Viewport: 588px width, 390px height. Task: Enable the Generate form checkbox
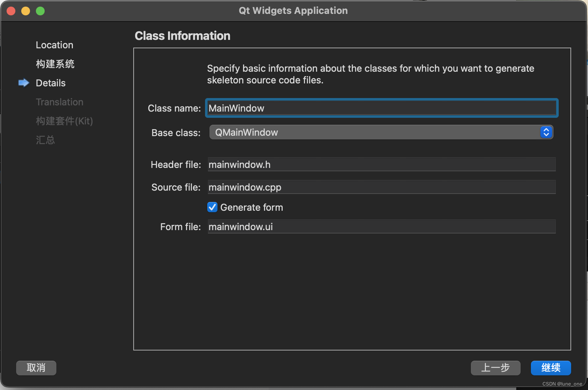click(x=212, y=207)
